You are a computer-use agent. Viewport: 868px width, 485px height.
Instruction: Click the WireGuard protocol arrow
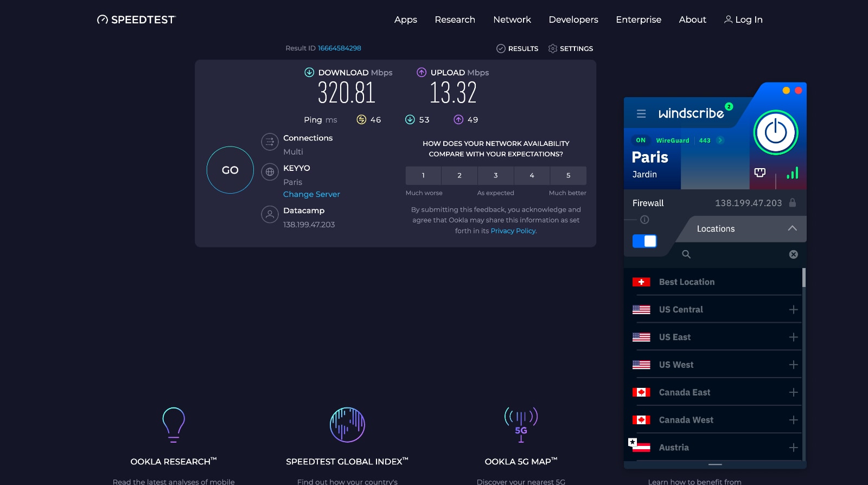pyautogui.click(x=720, y=140)
